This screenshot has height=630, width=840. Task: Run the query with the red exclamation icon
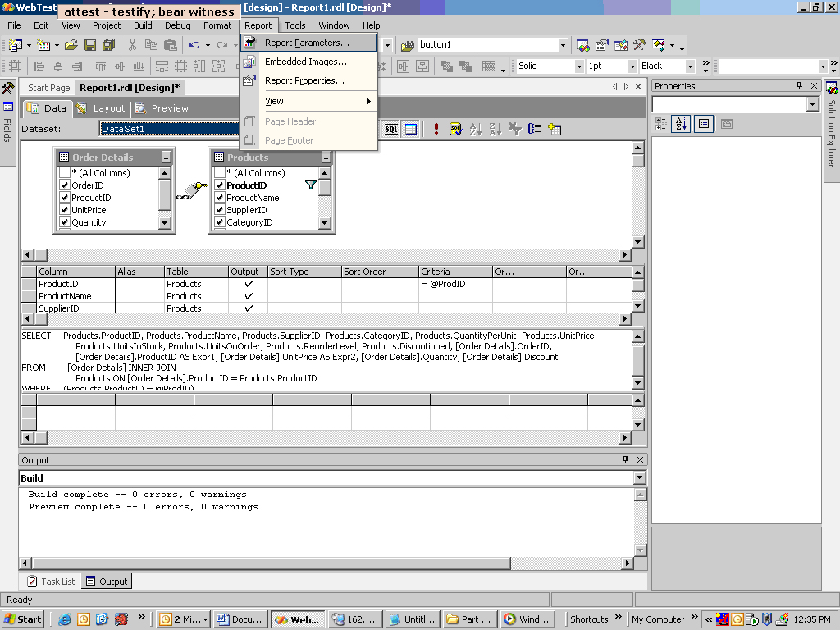click(436, 129)
